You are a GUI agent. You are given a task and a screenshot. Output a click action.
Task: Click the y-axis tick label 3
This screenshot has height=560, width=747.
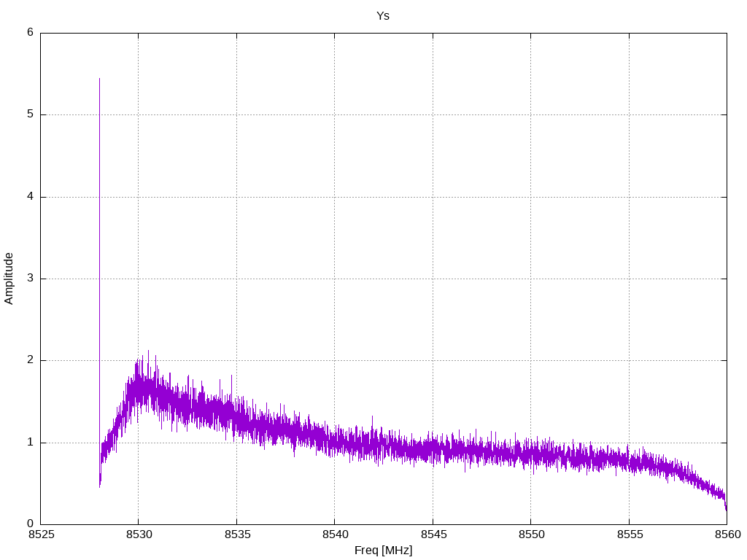[31, 278]
